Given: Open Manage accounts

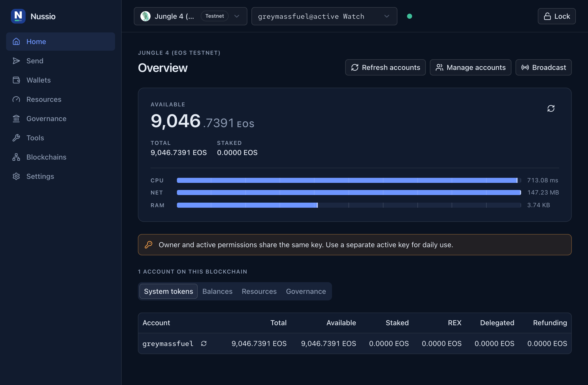Looking at the screenshot, I should 471,67.
